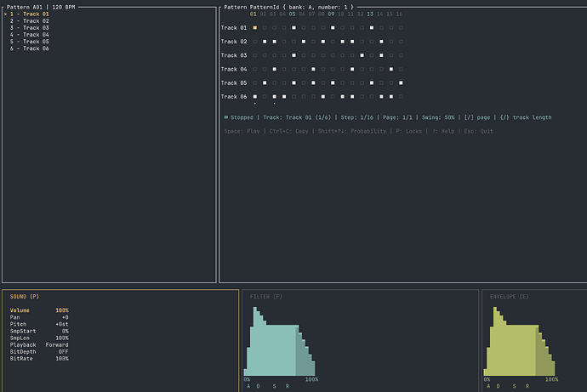Select the BitDepth parameter row
The image size is (587, 392).
(39, 351)
